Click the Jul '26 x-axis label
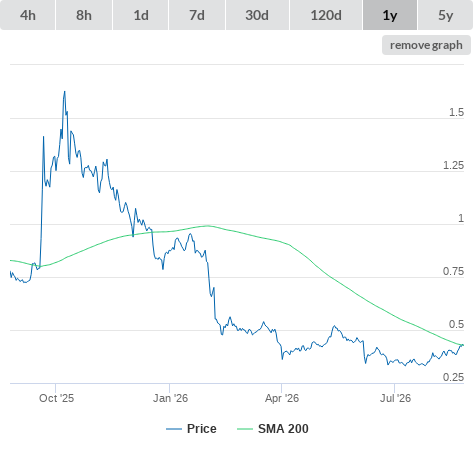Viewport: 474px width, 455px height. [395, 398]
